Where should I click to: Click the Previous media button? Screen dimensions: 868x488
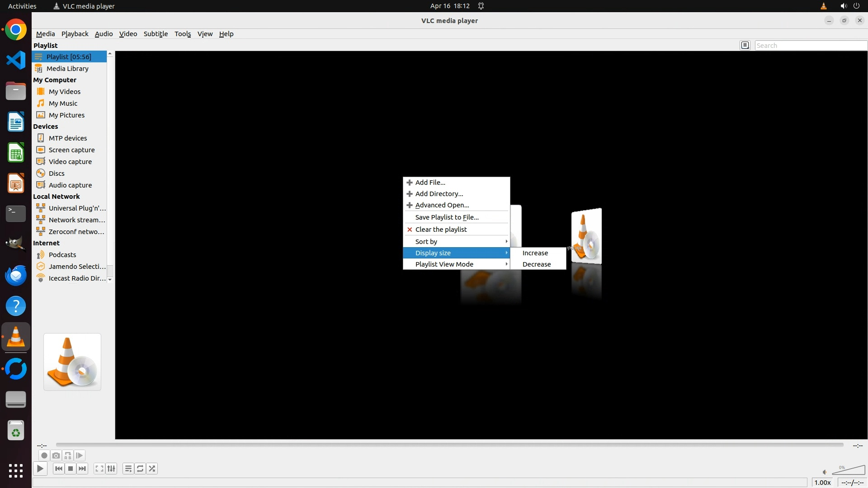[x=59, y=469]
